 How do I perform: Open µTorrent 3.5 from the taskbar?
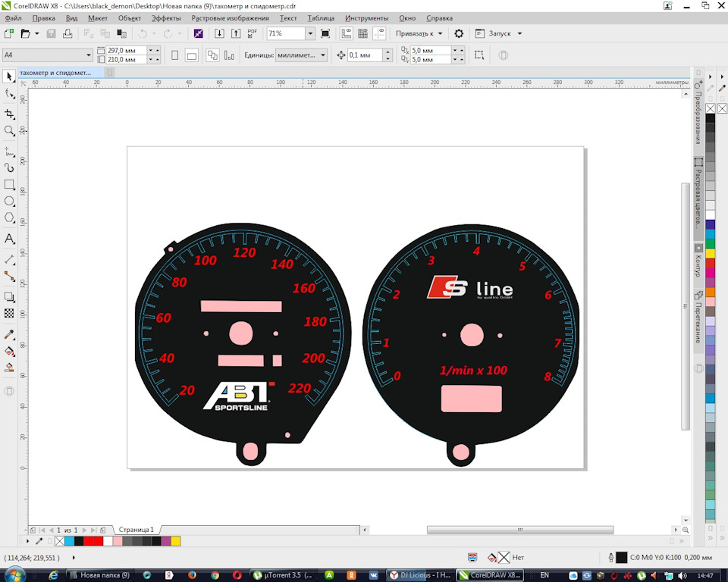pos(282,575)
